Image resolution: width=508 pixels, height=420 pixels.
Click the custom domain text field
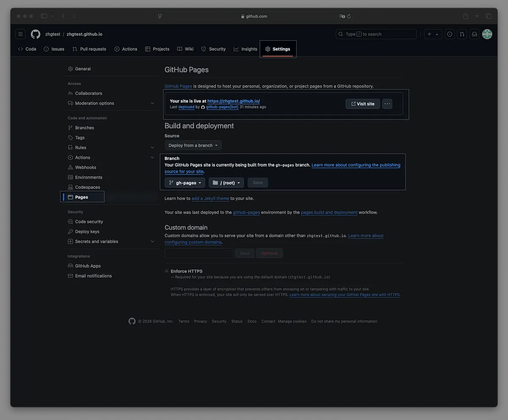pyautogui.click(x=199, y=253)
